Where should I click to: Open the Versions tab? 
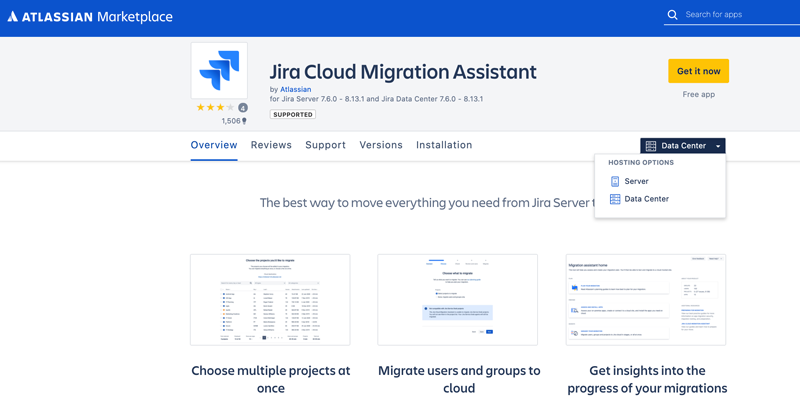(381, 145)
